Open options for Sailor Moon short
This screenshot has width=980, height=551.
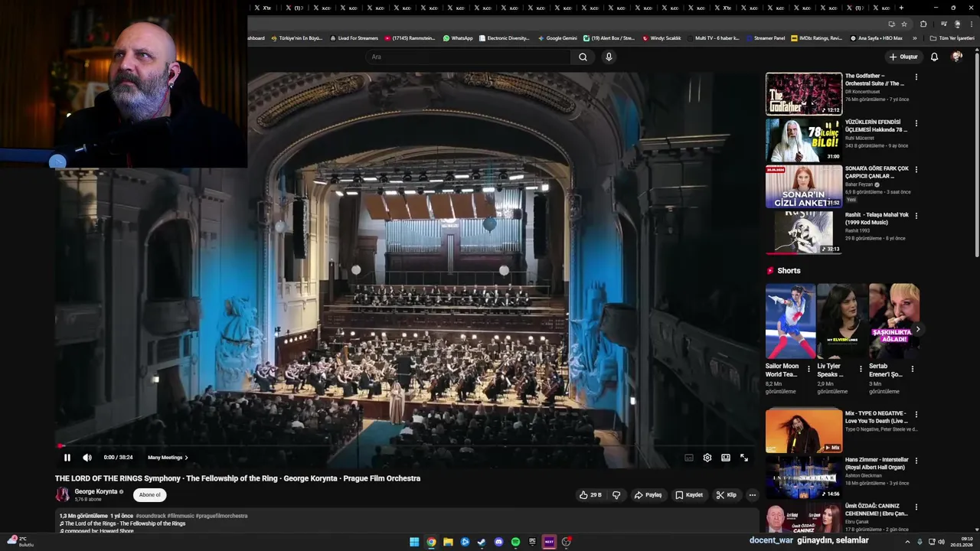click(808, 369)
